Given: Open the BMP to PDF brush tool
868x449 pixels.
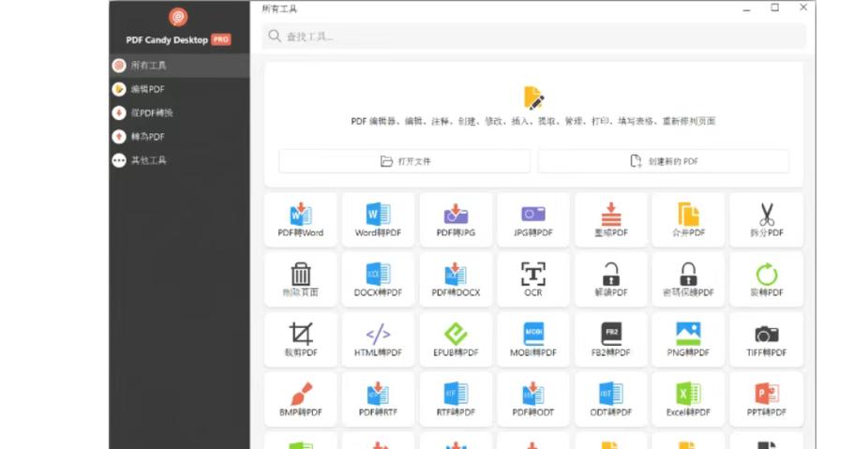Looking at the screenshot, I should (x=301, y=399).
